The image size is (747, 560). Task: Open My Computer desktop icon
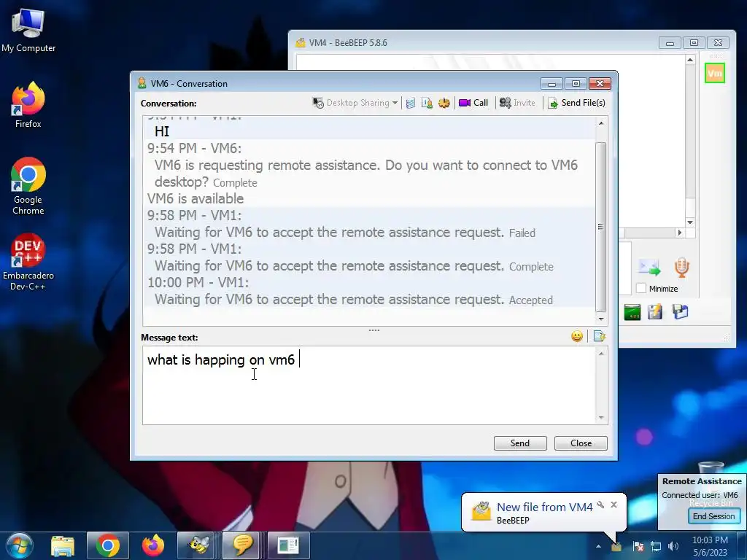coord(28,31)
